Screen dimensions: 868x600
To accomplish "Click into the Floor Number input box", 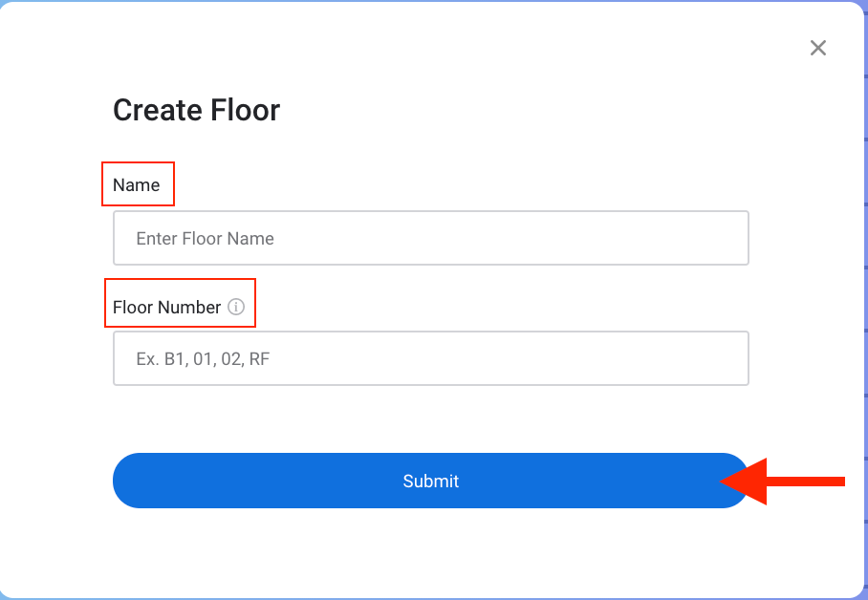I will pos(430,358).
